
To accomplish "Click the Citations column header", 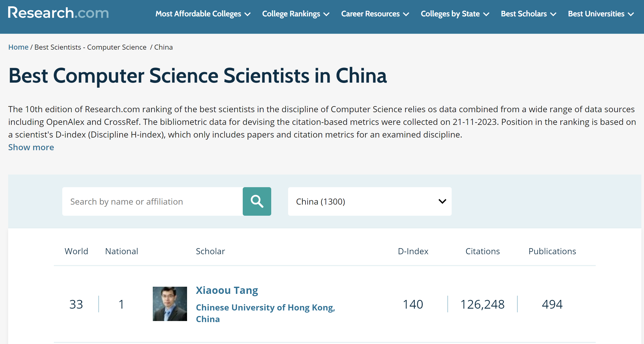I will click(x=483, y=251).
